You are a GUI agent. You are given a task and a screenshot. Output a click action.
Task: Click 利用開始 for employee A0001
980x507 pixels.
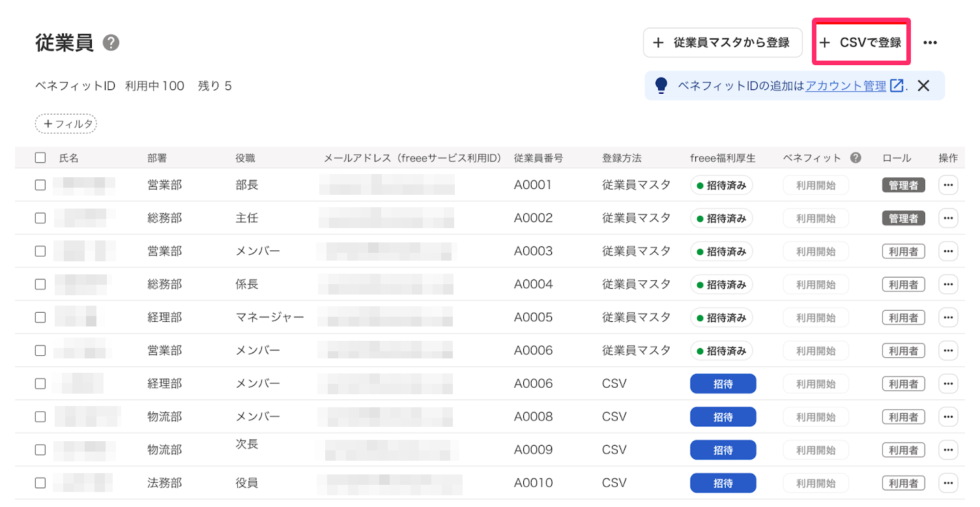click(815, 184)
